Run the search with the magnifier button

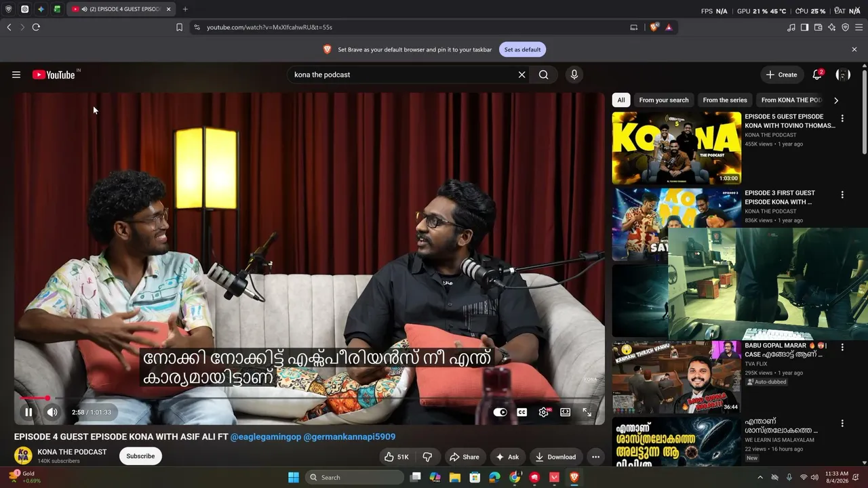543,75
